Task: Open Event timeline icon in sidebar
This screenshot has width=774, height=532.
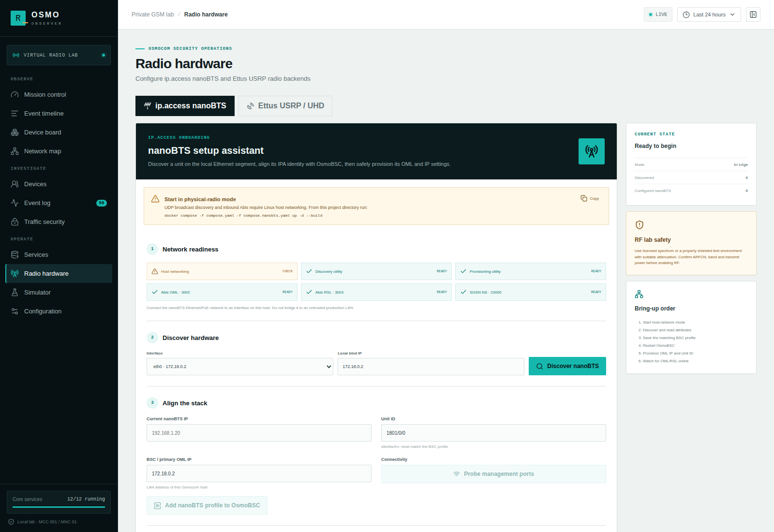Action: tap(15, 114)
